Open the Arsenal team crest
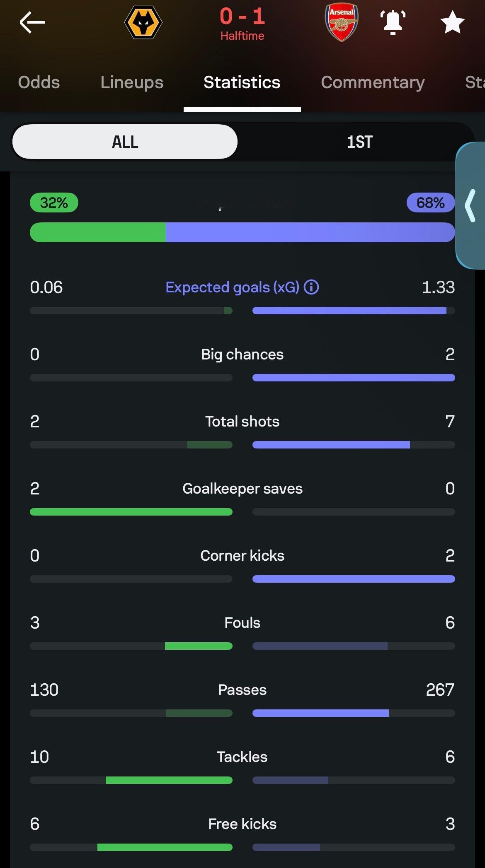485x868 pixels. pyautogui.click(x=341, y=23)
